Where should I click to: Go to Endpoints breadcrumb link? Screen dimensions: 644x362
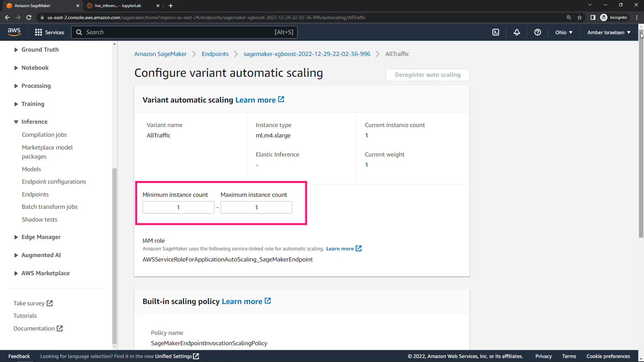215,54
